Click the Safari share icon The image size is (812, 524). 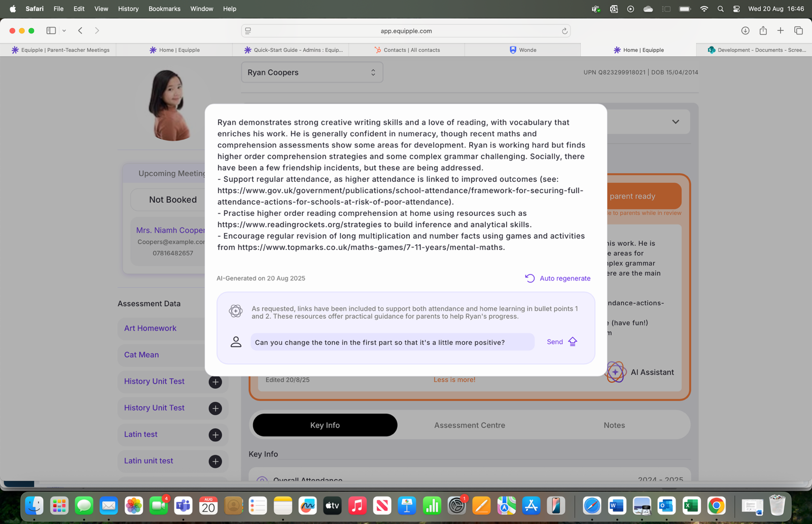tap(763, 30)
